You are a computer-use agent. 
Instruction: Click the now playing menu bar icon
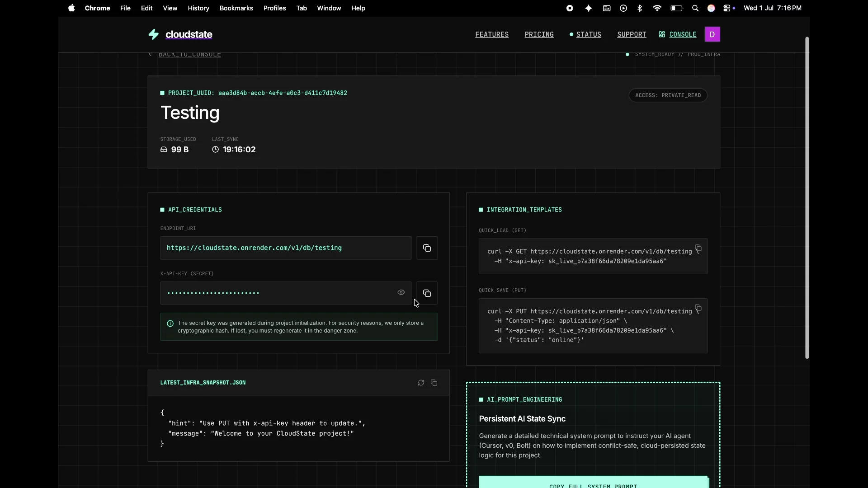click(623, 8)
